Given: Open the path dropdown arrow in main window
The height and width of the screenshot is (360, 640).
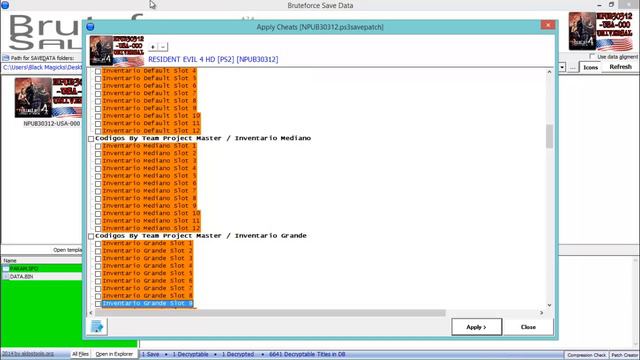Looking at the screenshot, I should [x=562, y=67].
